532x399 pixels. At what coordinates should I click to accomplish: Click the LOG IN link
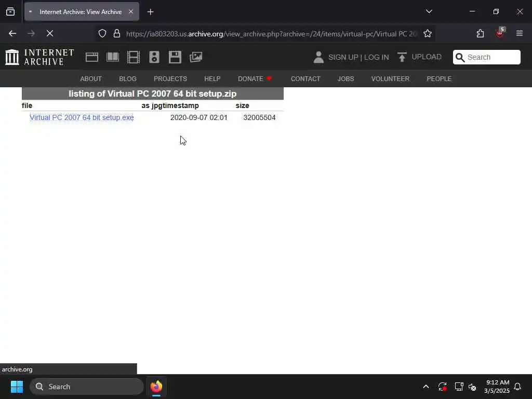(x=377, y=57)
